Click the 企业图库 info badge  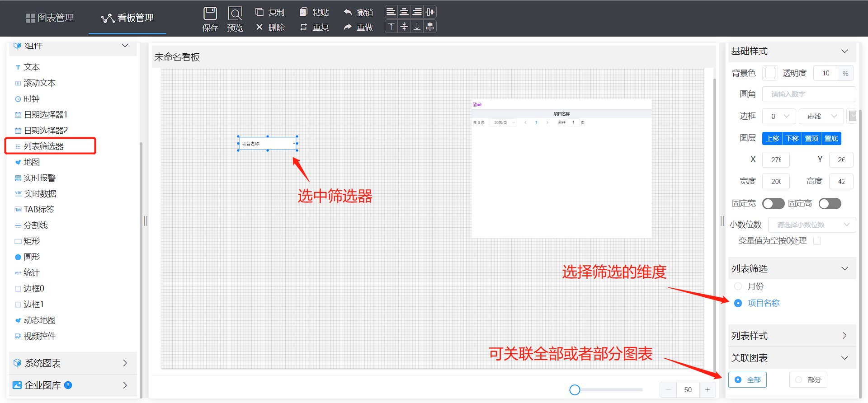68,385
